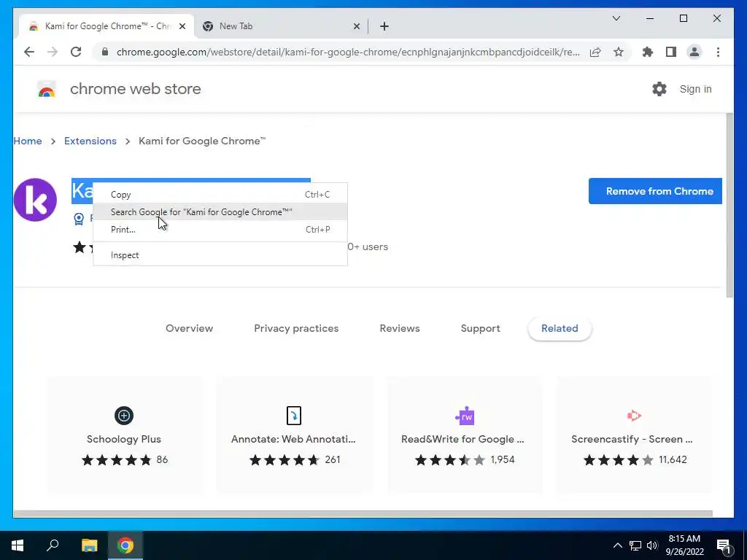This screenshot has height=560, width=747.
Task: Click the browser forward arrow
Action: pyautogui.click(x=53, y=52)
